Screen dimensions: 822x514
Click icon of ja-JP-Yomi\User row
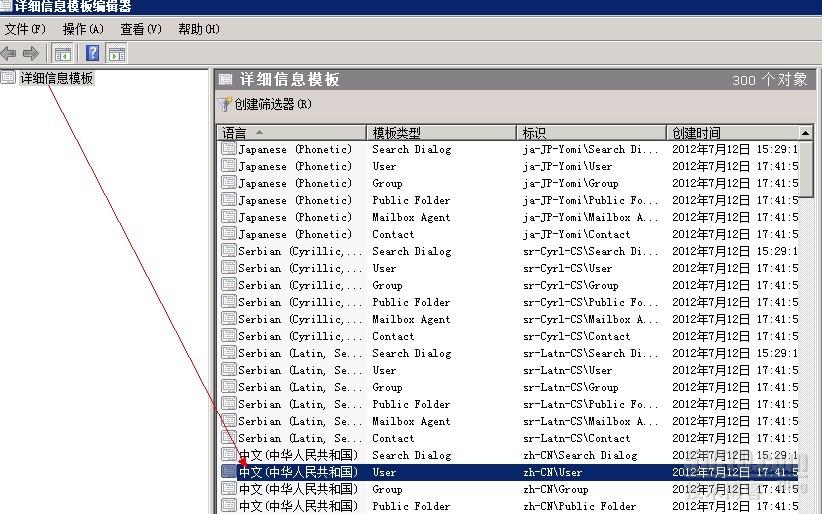coord(228,165)
